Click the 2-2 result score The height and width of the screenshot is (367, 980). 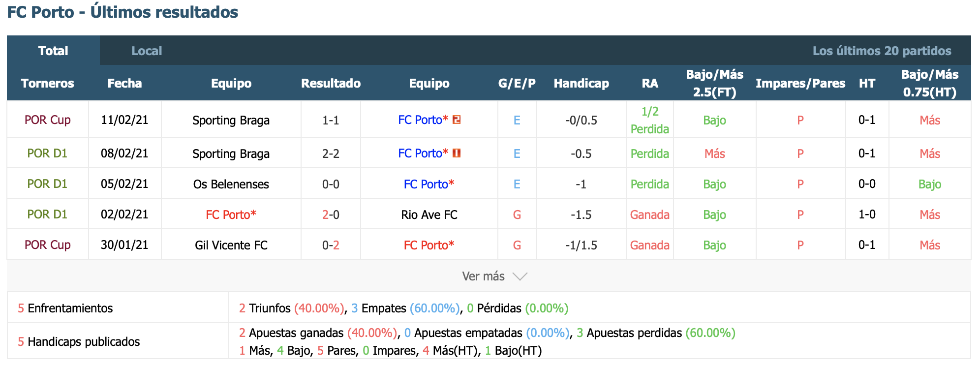pos(331,153)
